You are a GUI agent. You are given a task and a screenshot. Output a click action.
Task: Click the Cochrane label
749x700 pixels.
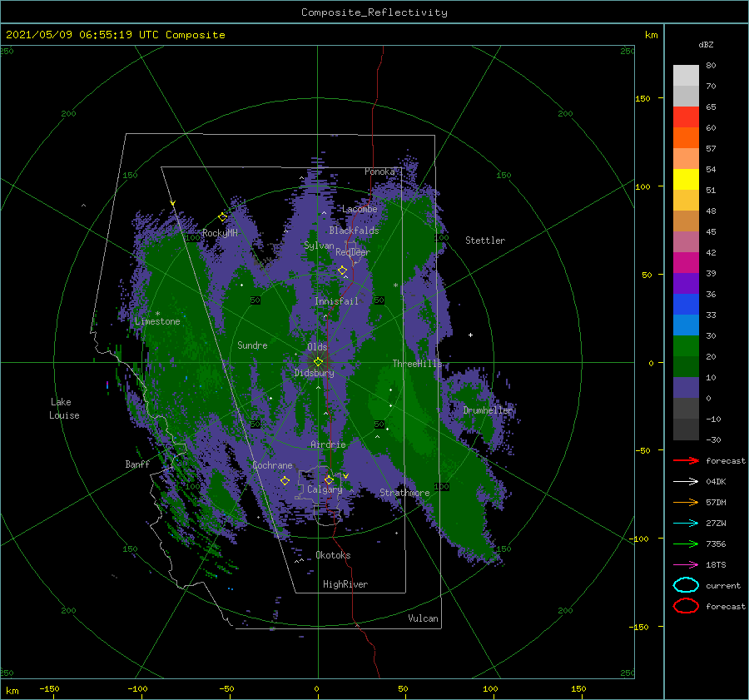272,465
